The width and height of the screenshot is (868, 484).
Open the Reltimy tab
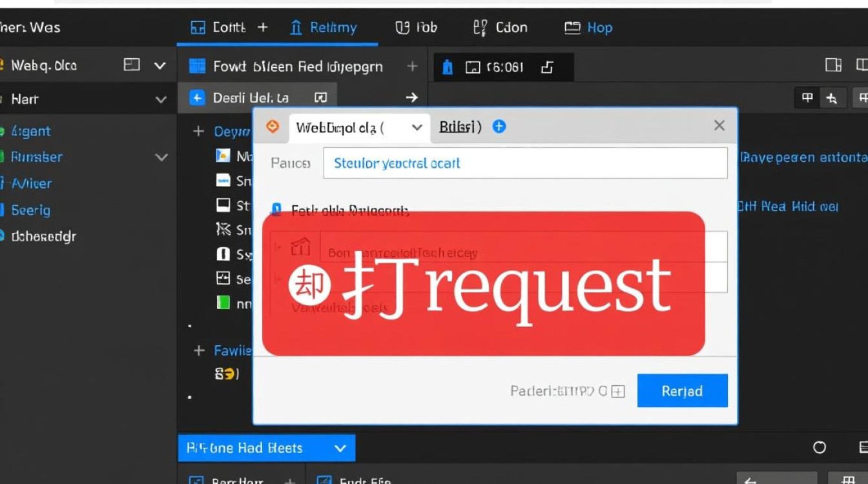[324, 28]
